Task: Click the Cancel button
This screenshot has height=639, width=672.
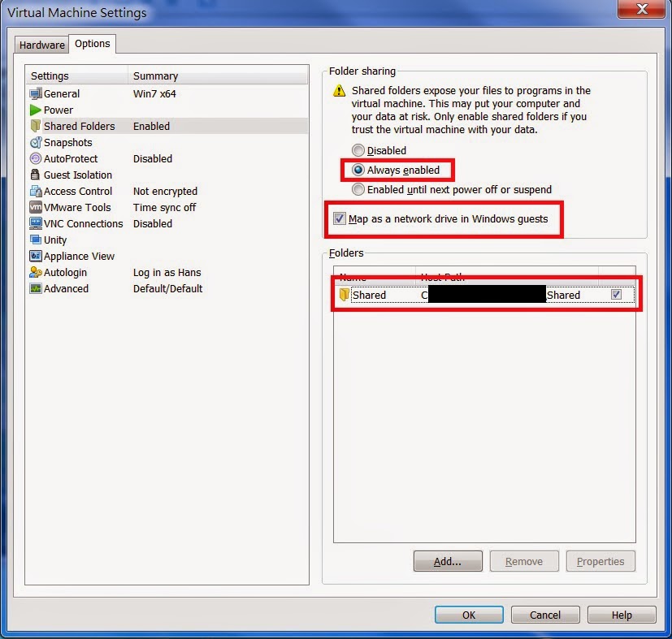Action: (545, 615)
